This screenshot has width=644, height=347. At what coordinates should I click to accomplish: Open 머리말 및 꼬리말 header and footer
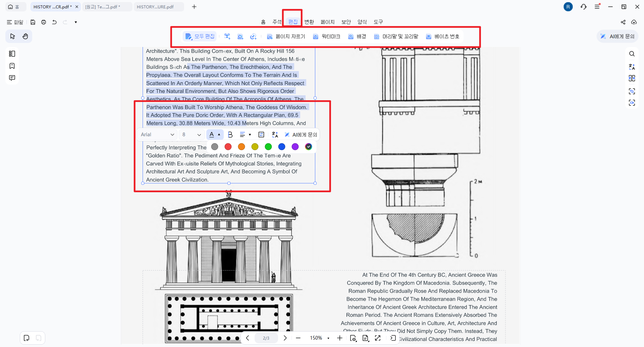(396, 37)
